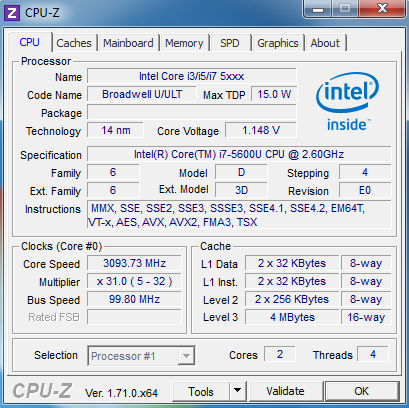The height and width of the screenshot is (408, 409).
Task: Click the Level 3 cache size field
Action: 292,317
